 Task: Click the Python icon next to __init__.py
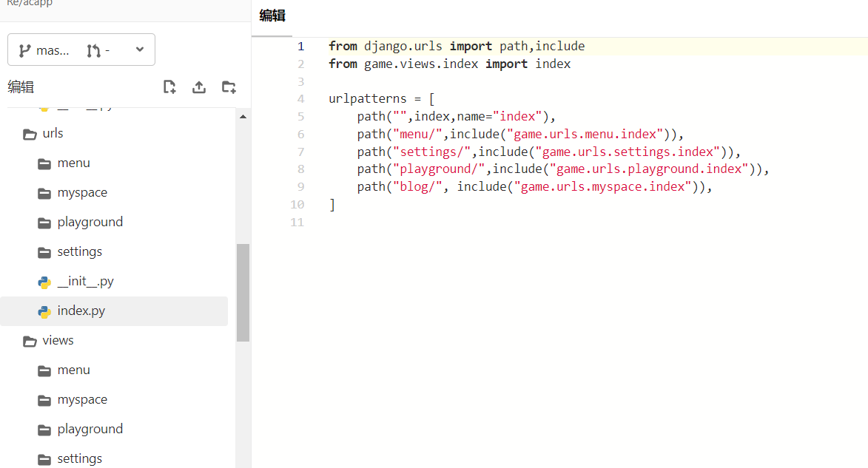(x=44, y=282)
